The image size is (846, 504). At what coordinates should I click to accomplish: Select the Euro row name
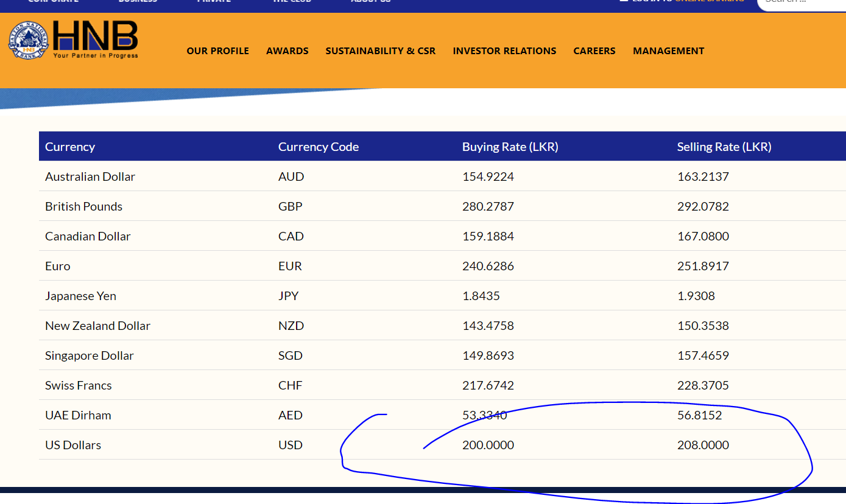click(x=58, y=266)
